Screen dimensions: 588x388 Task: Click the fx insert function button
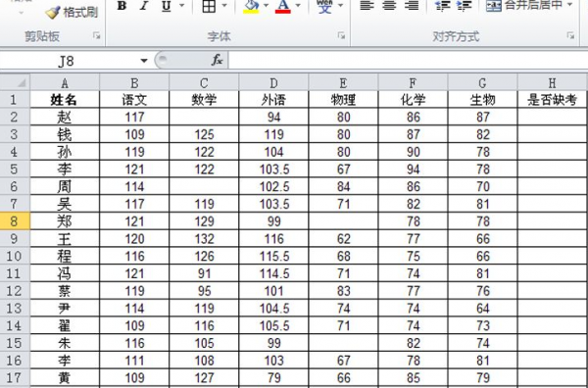pos(217,60)
